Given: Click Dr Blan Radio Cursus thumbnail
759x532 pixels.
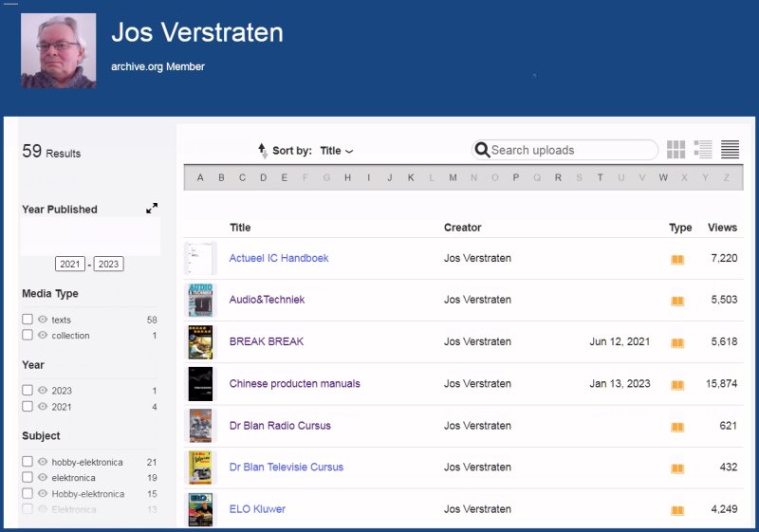Looking at the screenshot, I should pos(200,426).
